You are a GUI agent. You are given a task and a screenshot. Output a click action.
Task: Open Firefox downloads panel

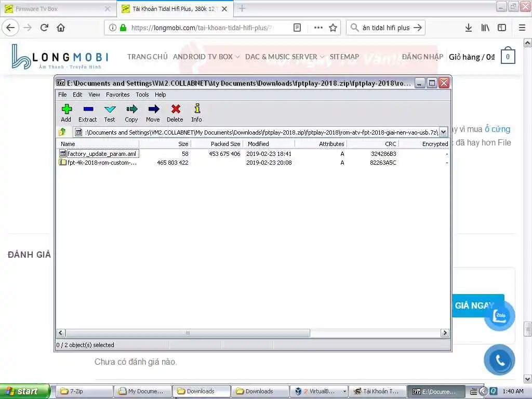pos(469,28)
